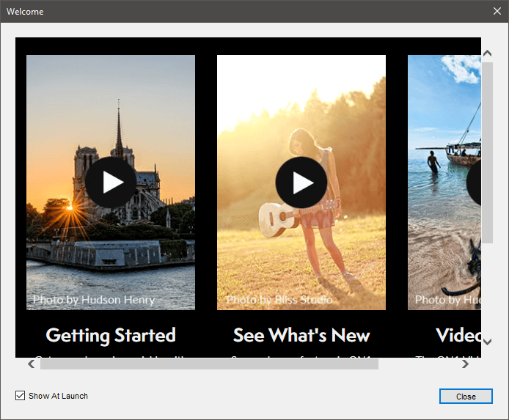This screenshot has height=420, width=509.
Task: Open the Notre Dame photo thumbnail
Action: pos(111,183)
